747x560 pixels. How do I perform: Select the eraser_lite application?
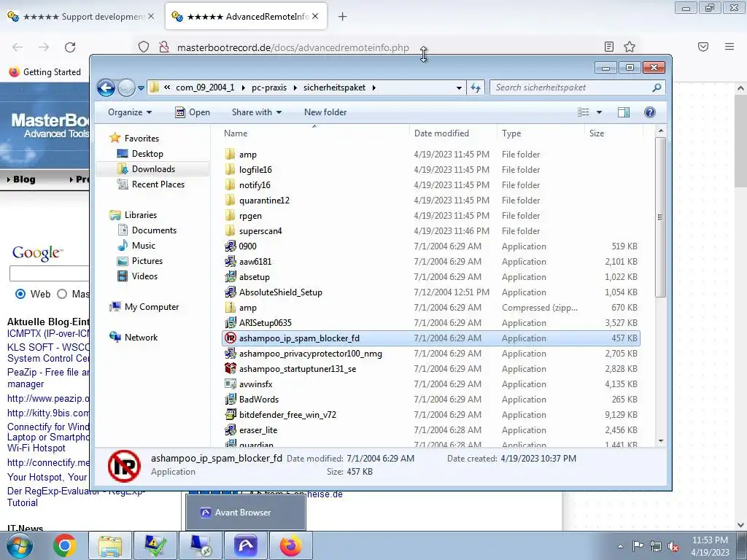coord(258,430)
